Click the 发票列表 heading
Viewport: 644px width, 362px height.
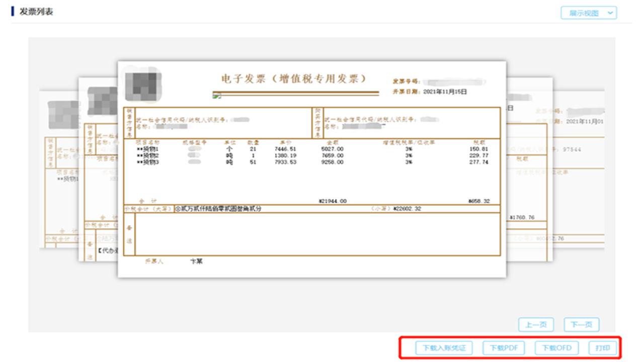tap(36, 12)
